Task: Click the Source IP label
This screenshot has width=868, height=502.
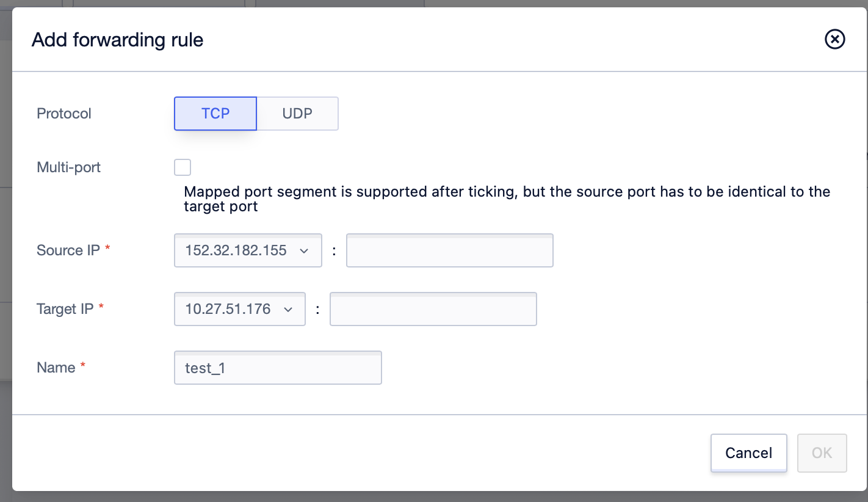Action: pos(68,250)
